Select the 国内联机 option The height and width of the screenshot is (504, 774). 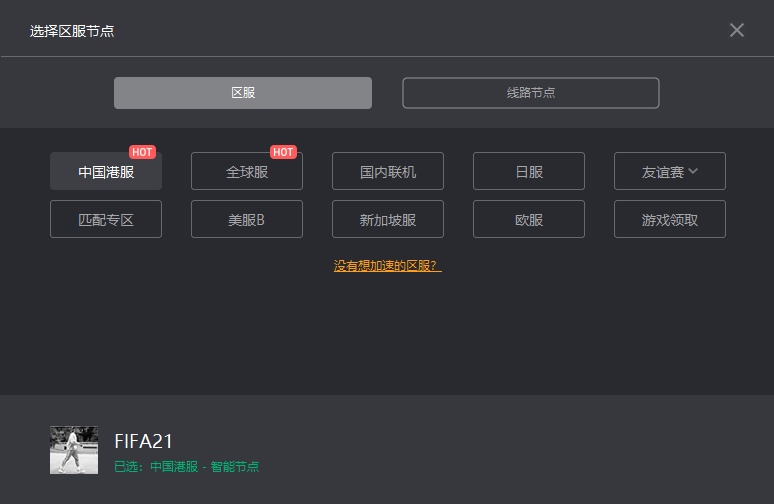point(388,171)
